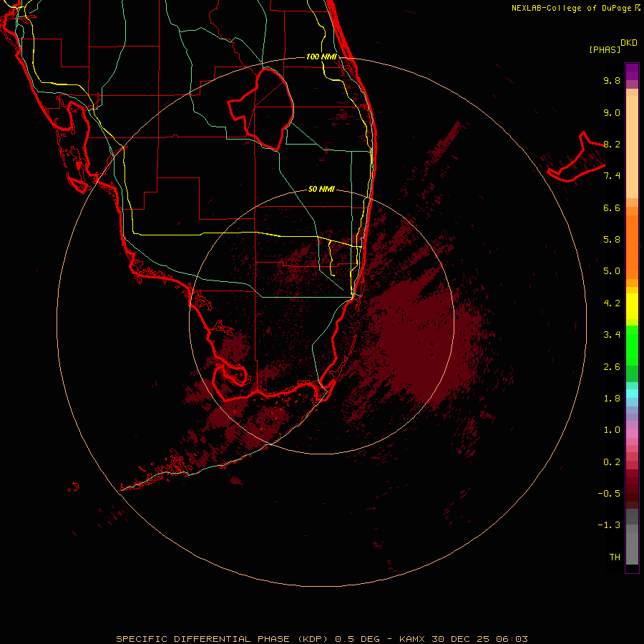644x644 pixels.
Task: Click the bright green segment of the color bar
Action: coord(632,346)
